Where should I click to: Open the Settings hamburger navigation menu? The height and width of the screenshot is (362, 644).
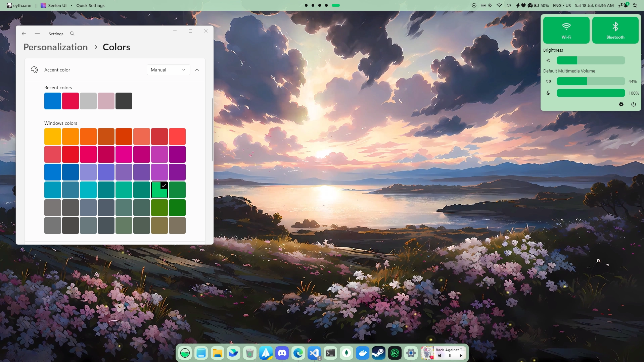(x=37, y=34)
